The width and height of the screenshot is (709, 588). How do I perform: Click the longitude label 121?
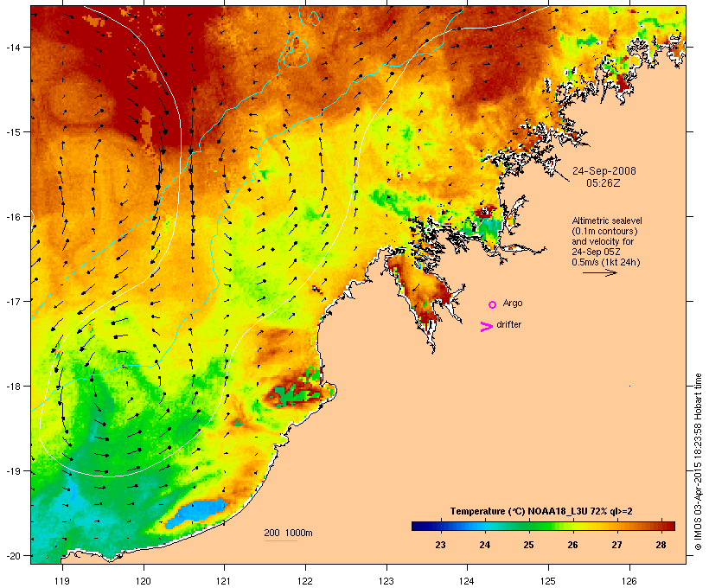point(224,581)
